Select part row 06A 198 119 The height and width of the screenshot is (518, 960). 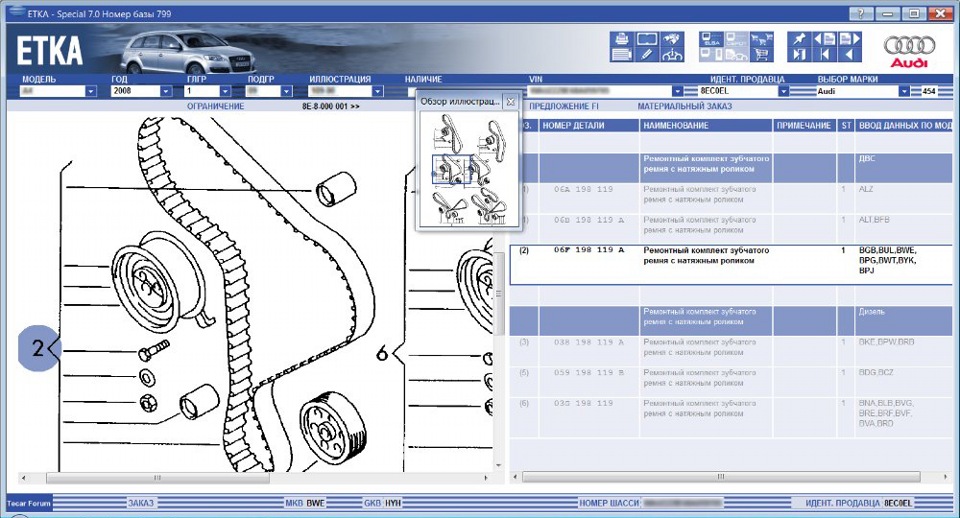coord(732,198)
